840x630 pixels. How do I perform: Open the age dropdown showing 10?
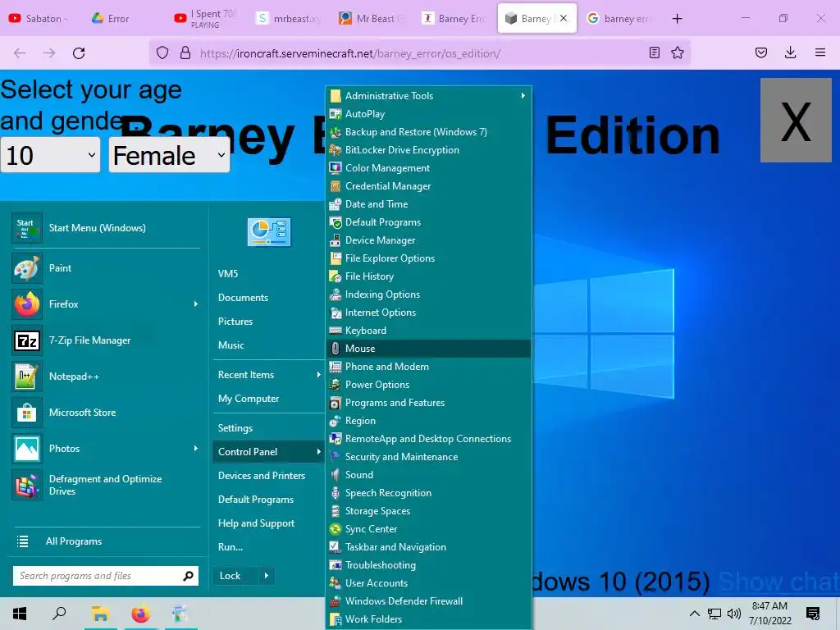pos(50,155)
